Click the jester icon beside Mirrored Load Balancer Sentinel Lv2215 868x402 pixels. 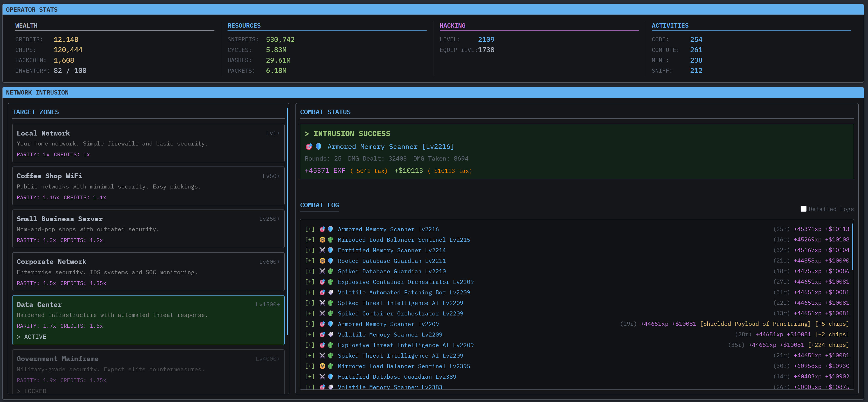tap(322, 240)
